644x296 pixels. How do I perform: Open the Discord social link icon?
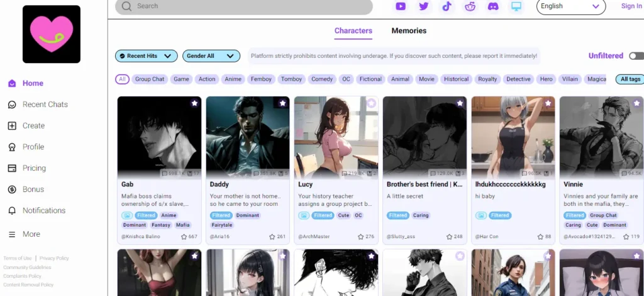(x=493, y=6)
